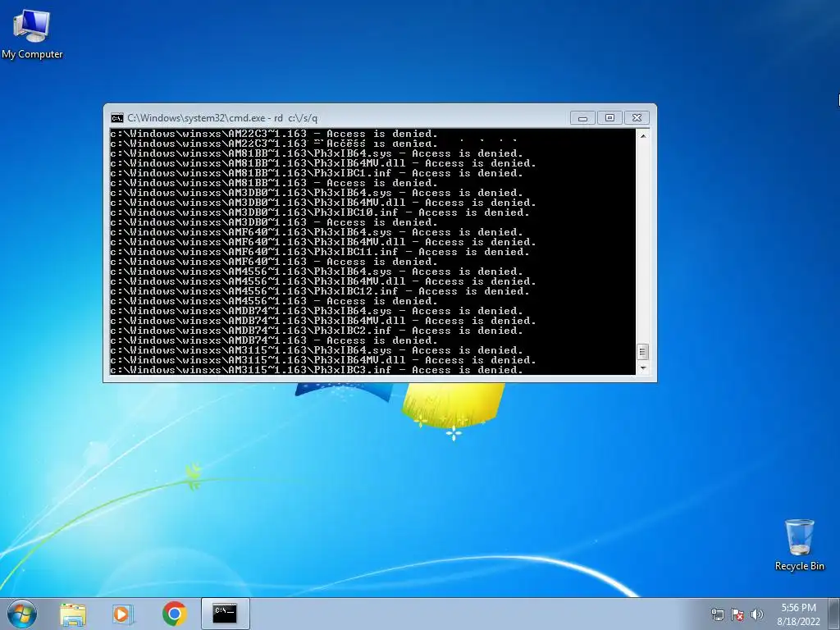Click line AMF640~1.163\Ph3xIB64.sys Access is denied
The height and width of the screenshot is (630, 840).
point(317,232)
